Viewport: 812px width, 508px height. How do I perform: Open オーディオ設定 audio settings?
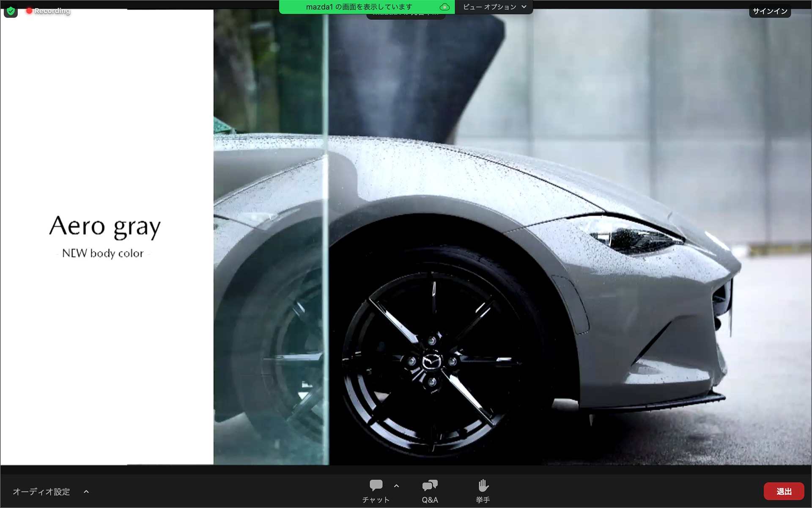pyautogui.click(x=41, y=491)
